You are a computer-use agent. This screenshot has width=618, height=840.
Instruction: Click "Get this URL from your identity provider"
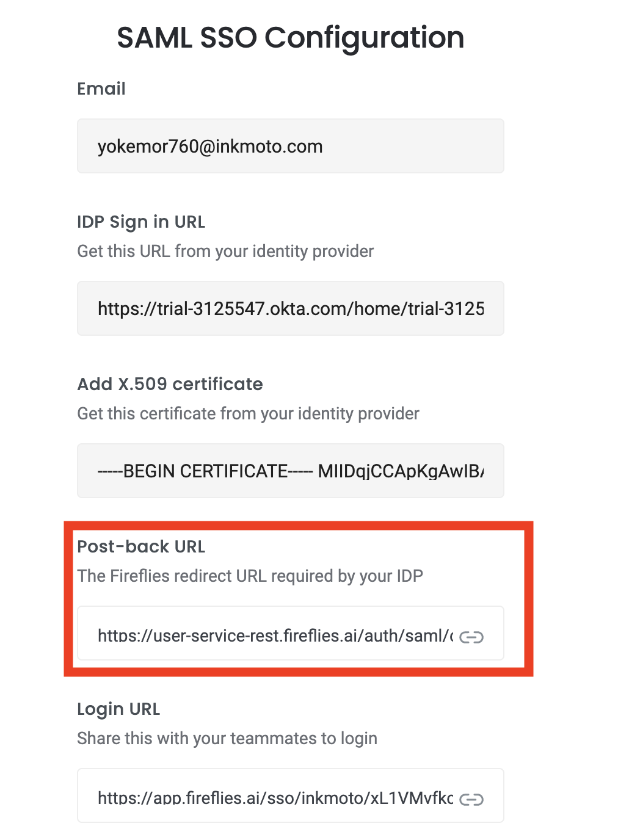225,252
